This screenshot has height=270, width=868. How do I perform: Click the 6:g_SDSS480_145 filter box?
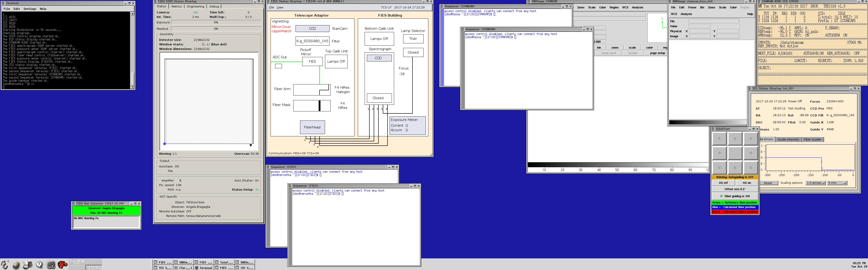coord(312,41)
